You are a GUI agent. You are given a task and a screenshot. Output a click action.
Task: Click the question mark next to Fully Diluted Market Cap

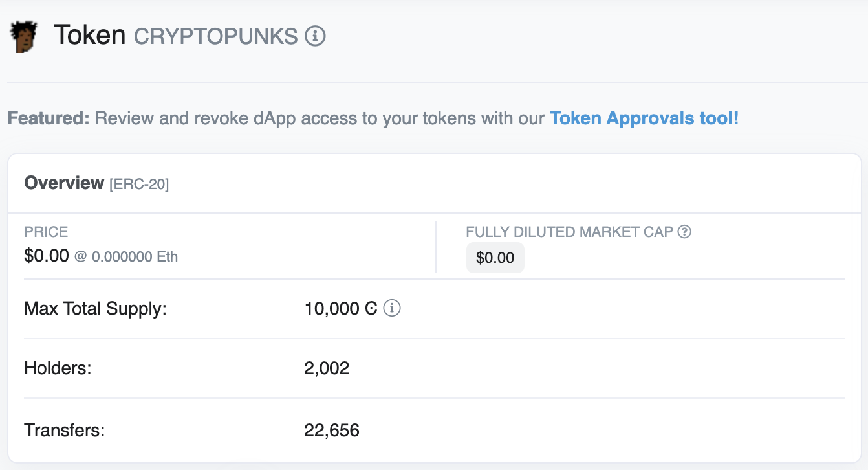[684, 232]
